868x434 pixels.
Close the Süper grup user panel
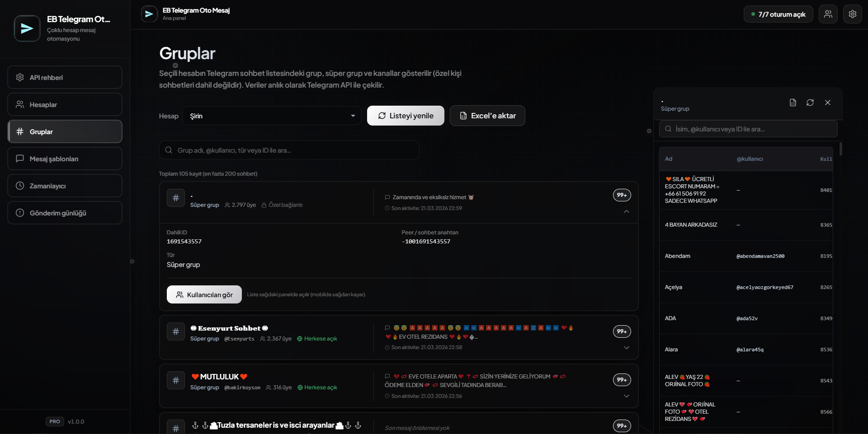click(828, 103)
